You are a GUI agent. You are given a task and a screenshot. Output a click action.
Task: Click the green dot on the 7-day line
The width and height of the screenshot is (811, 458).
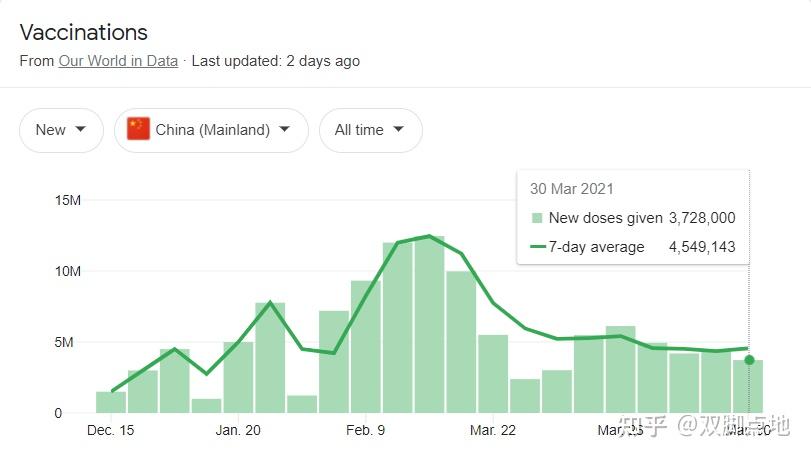[x=749, y=360]
